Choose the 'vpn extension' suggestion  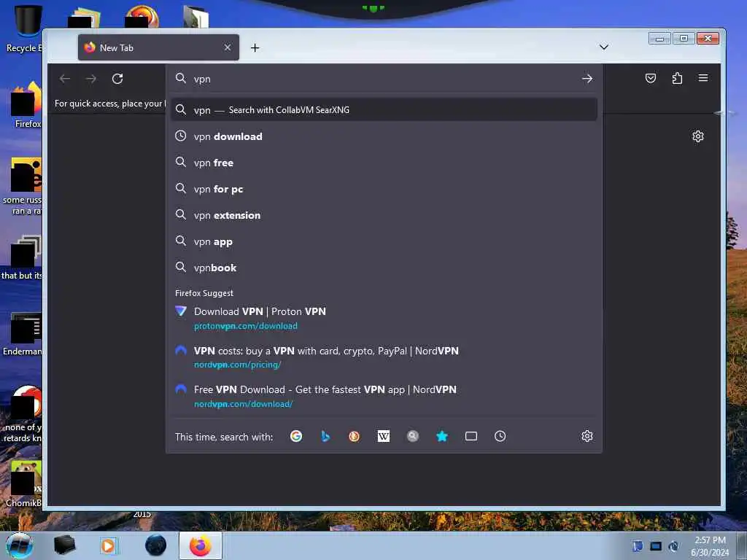(x=384, y=215)
